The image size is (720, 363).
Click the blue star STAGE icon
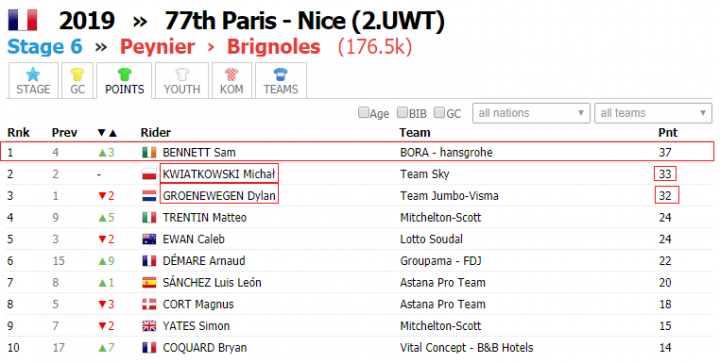(33, 74)
